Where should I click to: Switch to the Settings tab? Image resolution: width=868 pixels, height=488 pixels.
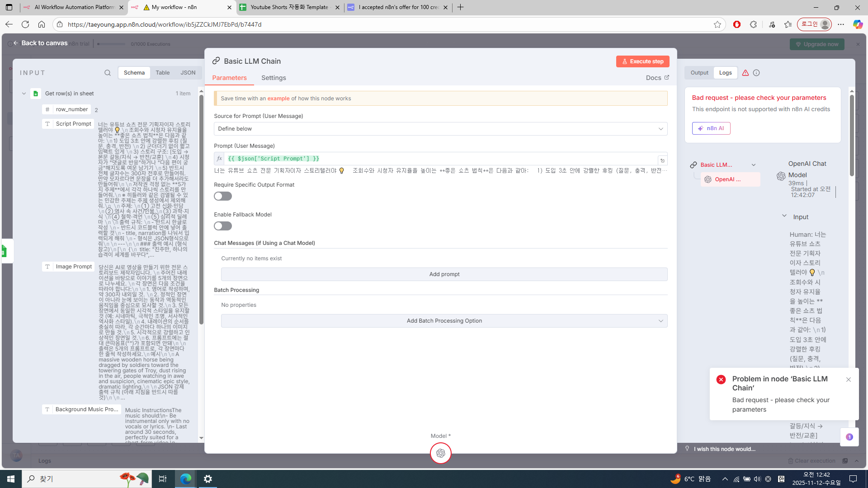pos(274,78)
